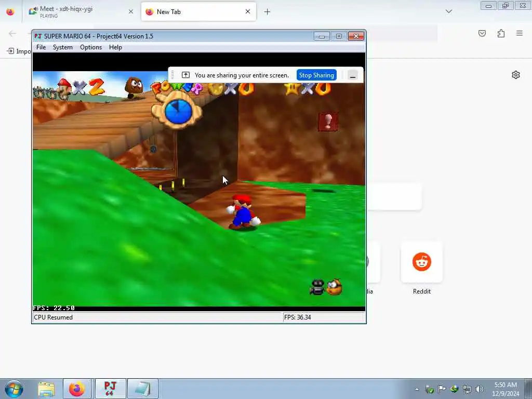Minimize the Project64 window

click(322, 36)
